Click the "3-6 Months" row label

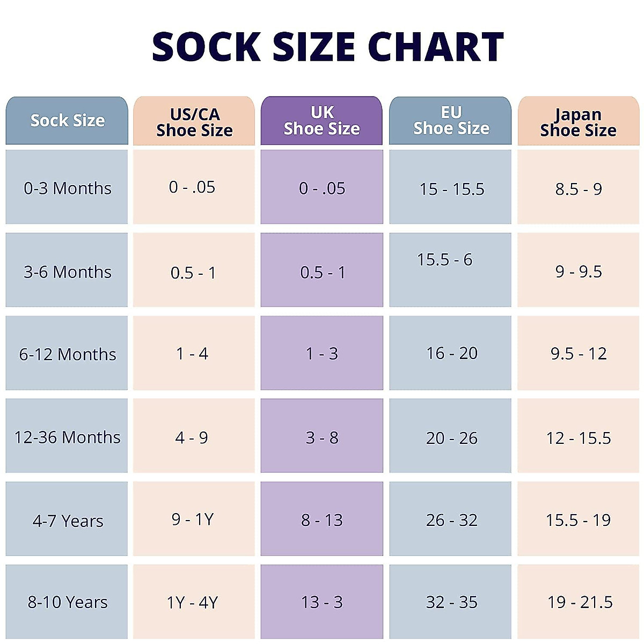point(67,272)
